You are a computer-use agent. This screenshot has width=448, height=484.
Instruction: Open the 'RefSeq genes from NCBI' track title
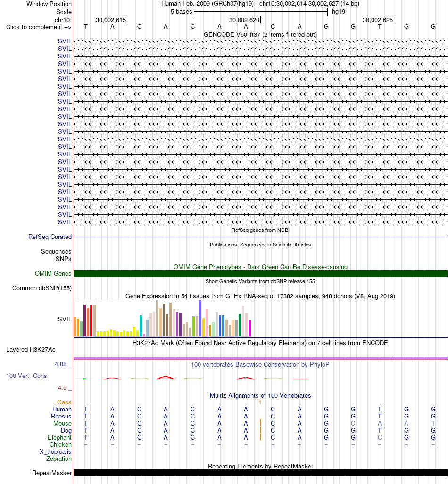(260, 230)
